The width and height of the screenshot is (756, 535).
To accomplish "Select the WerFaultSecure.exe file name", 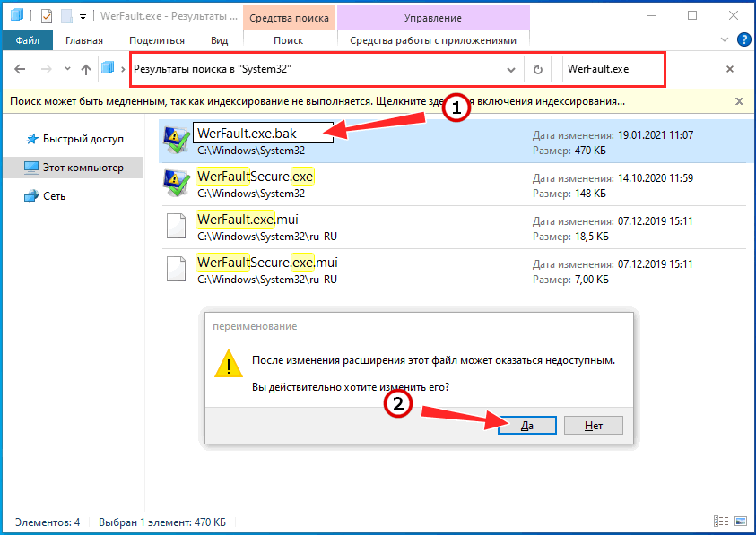I will pos(255,177).
